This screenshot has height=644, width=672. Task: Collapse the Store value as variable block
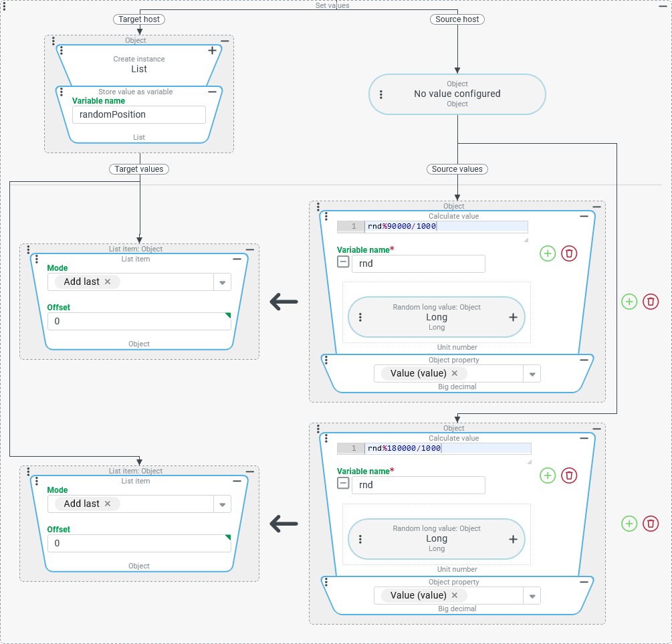(212, 92)
